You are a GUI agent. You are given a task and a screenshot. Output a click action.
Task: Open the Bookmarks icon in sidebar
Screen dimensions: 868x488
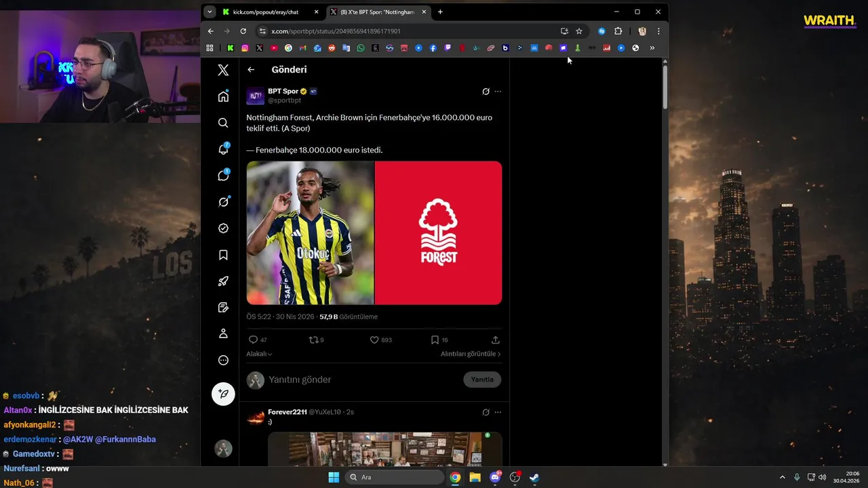click(223, 255)
